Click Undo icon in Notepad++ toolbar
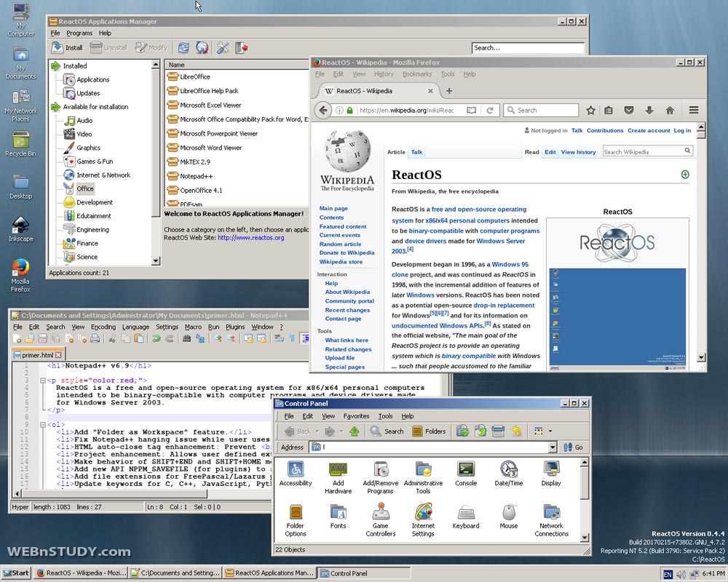The image size is (728, 582). click(x=157, y=338)
